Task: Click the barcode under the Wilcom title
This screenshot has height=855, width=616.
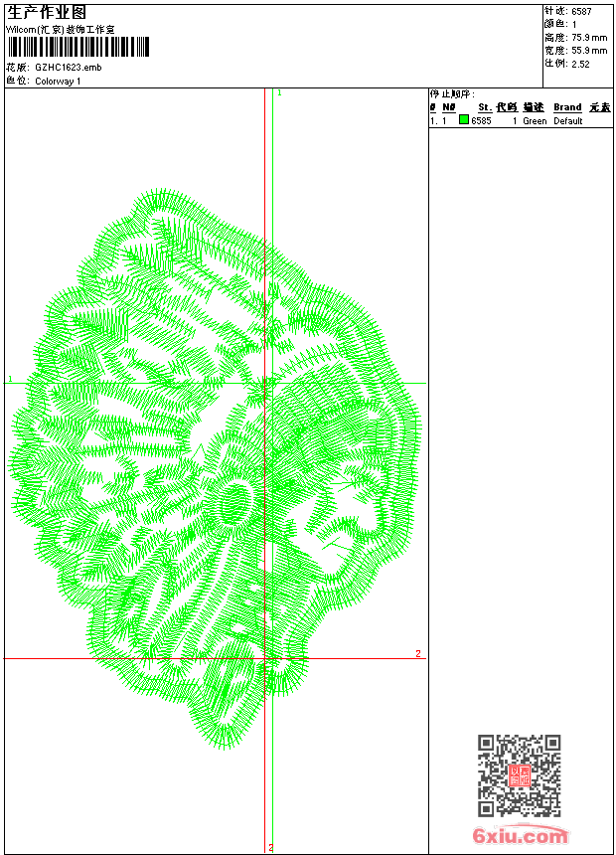Action: click(x=77, y=47)
